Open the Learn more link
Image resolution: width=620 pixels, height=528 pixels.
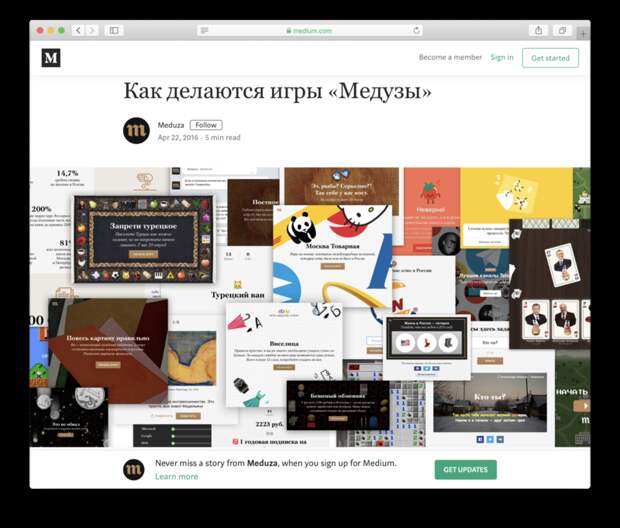tap(176, 477)
